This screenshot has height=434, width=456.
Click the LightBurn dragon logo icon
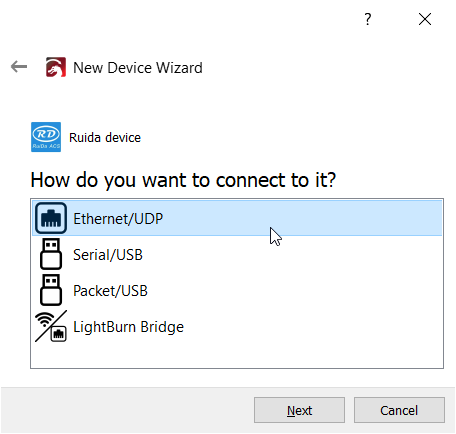56,67
